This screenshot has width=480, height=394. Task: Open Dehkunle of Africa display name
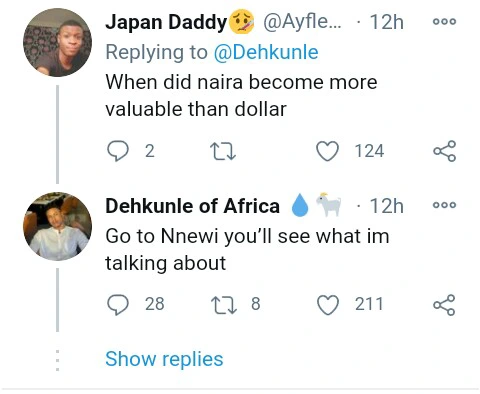[193, 206]
